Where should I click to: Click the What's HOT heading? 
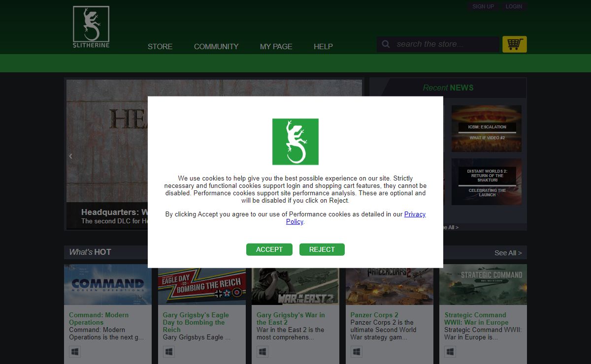(x=90, y=252)
